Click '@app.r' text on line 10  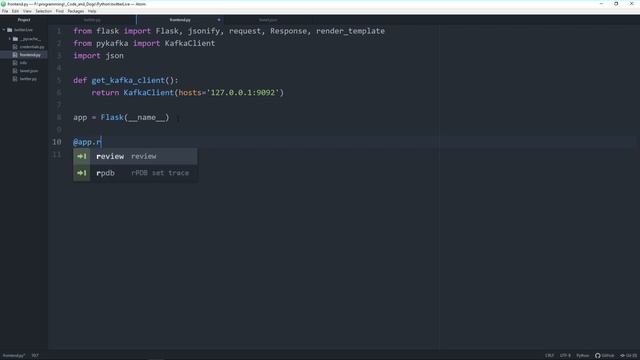pyautogui.click(x=87, y=142)
